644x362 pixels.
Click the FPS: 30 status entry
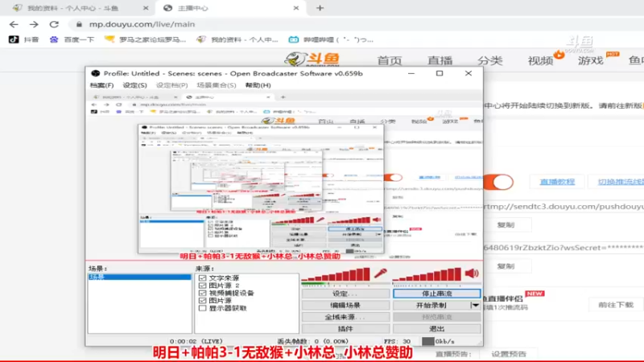397,341
